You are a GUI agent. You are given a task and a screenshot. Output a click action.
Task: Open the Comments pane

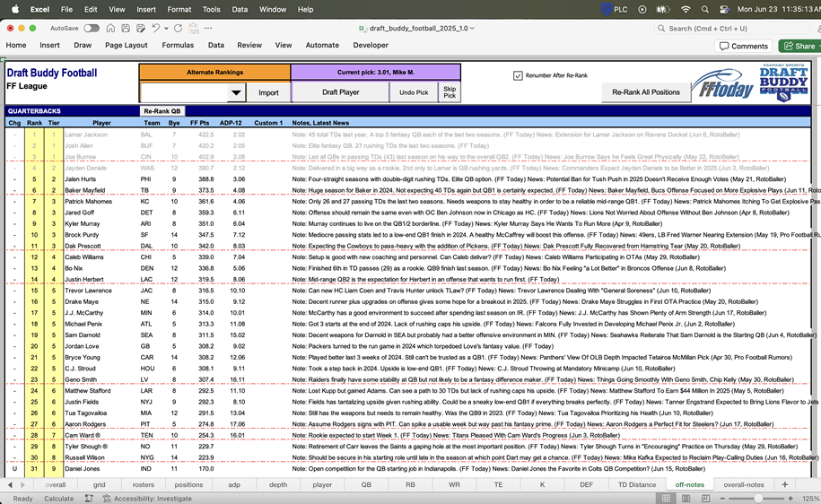pos(744,46)
